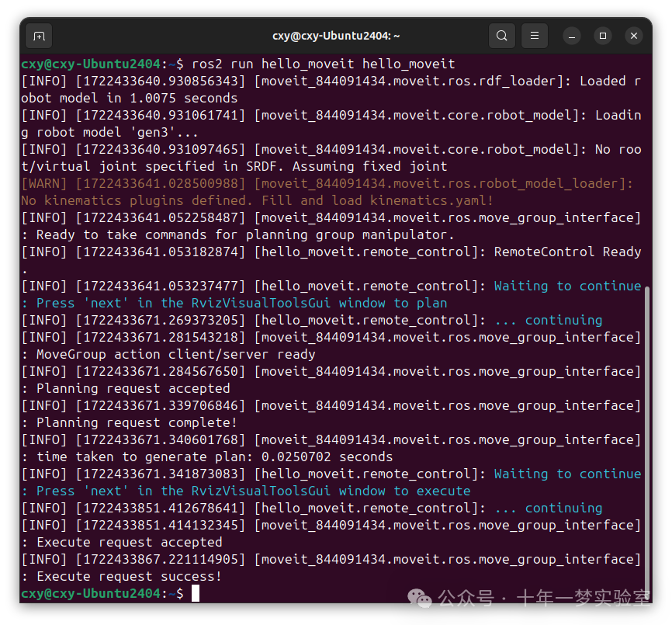Viewport: 672px width, 625px height.
Task: Click 'time taken to generate plan: 0.0250702'
Action: pos(183,457)
